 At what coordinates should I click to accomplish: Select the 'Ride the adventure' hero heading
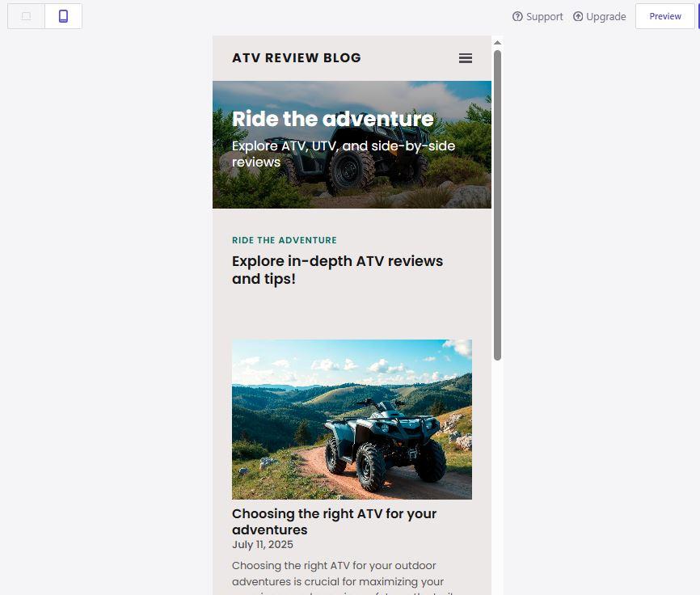pyautogui.click(x=332, y=119)
